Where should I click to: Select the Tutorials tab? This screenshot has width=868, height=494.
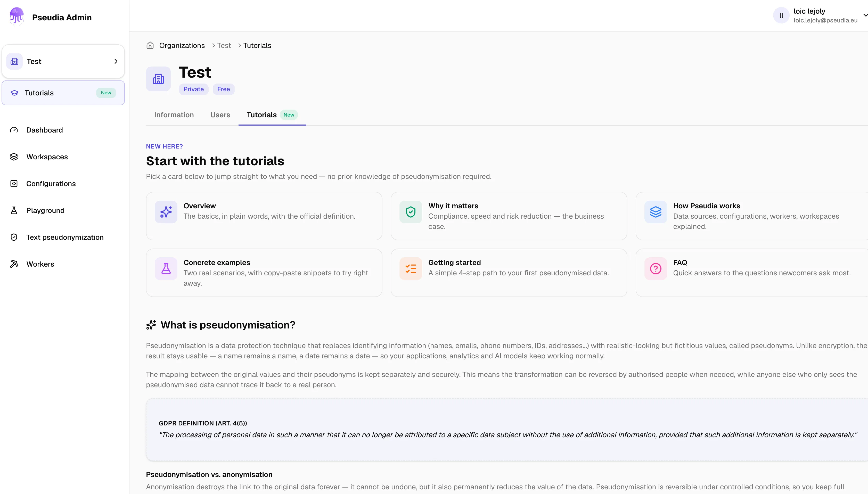pyautogui.click(x=272, y=115)
